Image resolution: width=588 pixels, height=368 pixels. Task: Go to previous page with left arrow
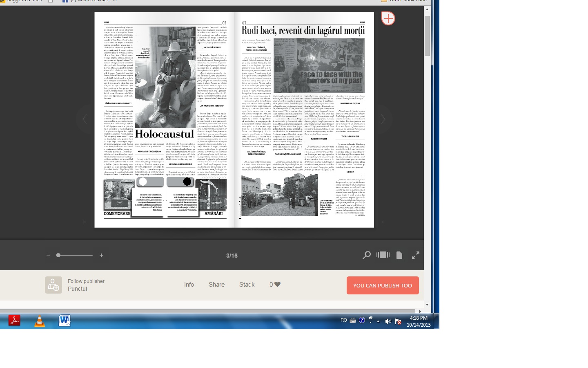(85, 119)
